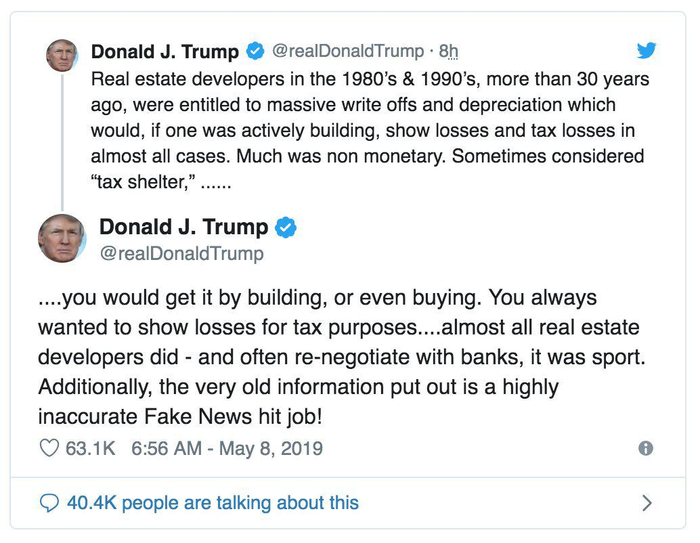
Task: Click the verified badge beside the large name
Action: (x=285, y=228)
